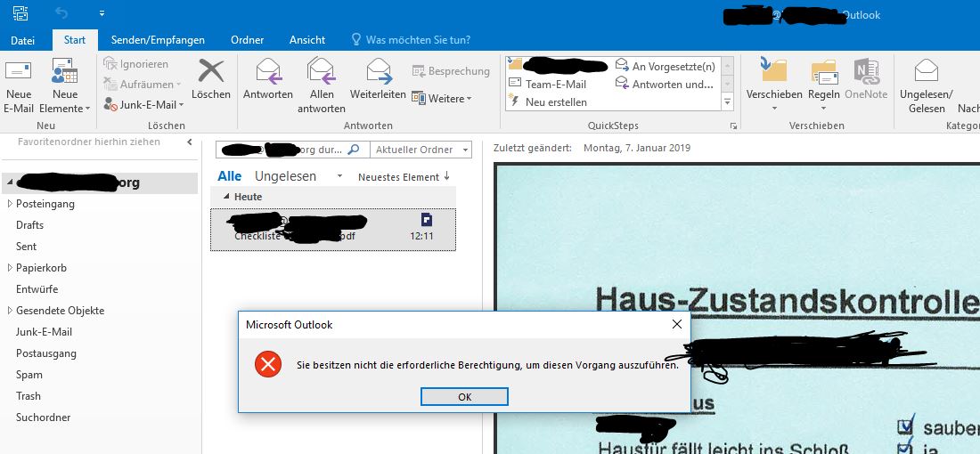Click the Verschieben folder icon
Screen dimensions: 980x454
[x=773, y=69]
